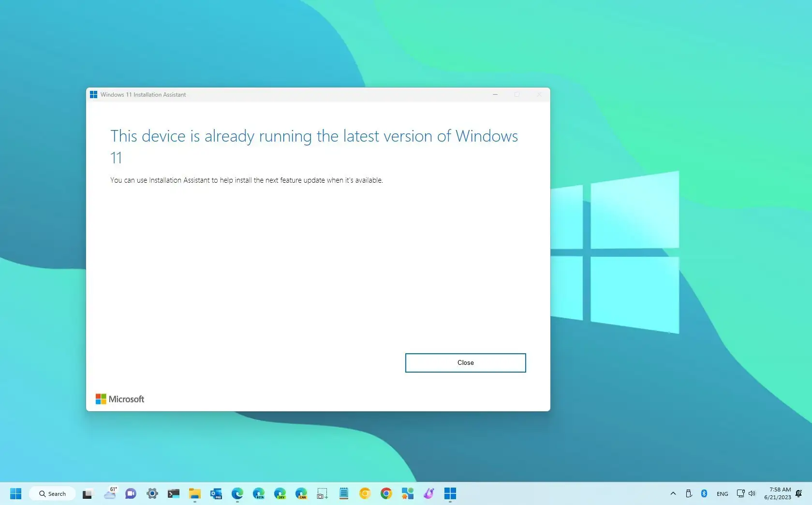Open Notepad from the taskbar
812x505 pixels.
(343, 493)
